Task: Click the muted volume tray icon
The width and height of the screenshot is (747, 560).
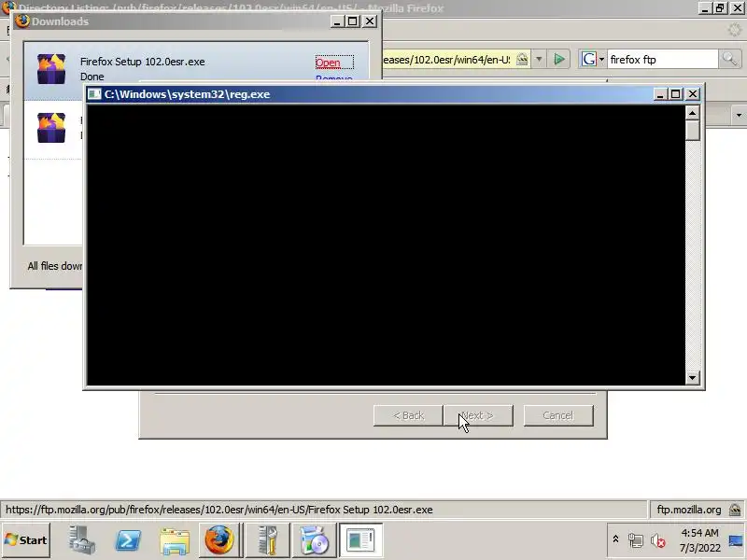Action: [658, 540]
